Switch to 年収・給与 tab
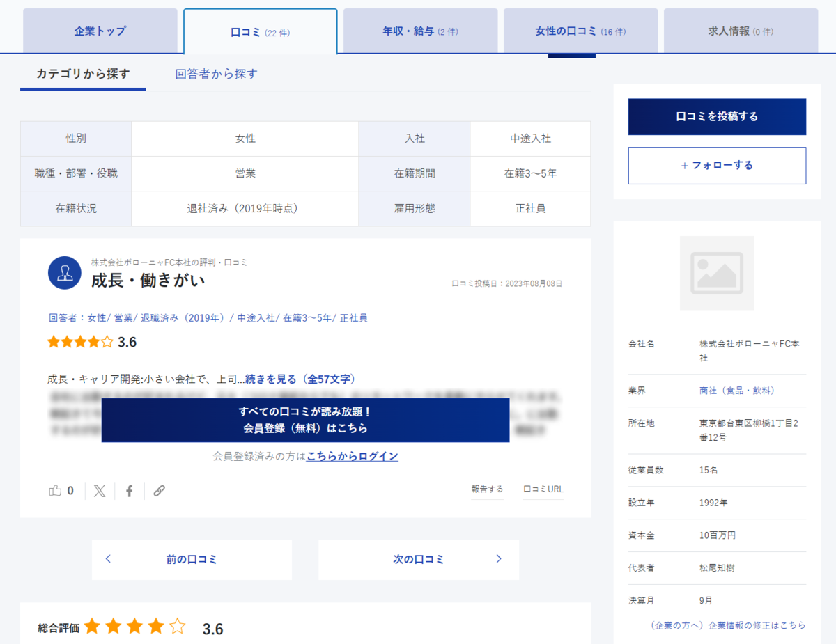The image size is (836, 644). click(x=421, y=31)
